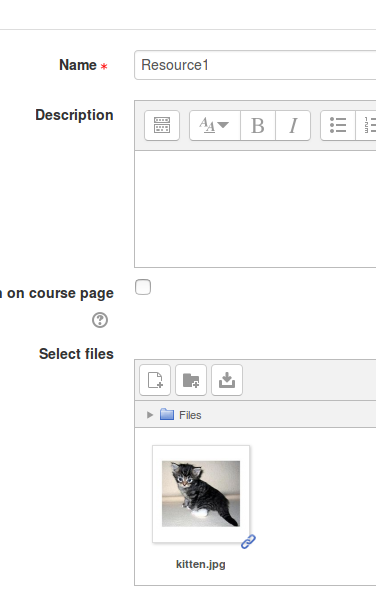Open help for display description option
Viewport: 376px width, 602px height.
pos(100,320)
